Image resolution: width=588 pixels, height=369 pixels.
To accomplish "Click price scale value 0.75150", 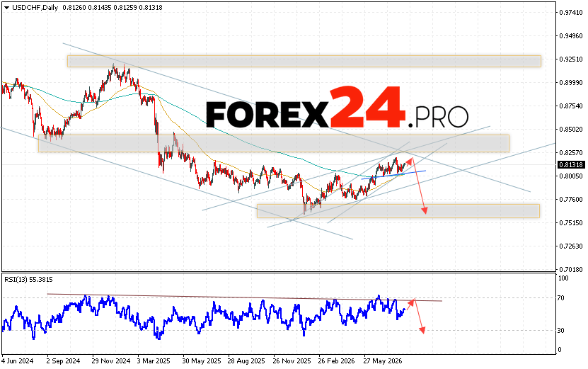I will pos(571,222).
